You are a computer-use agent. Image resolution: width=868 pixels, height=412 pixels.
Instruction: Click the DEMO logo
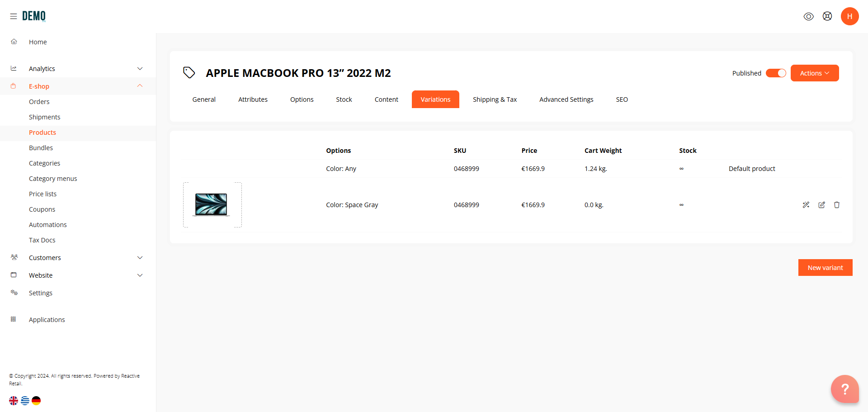tap(34, 16)
